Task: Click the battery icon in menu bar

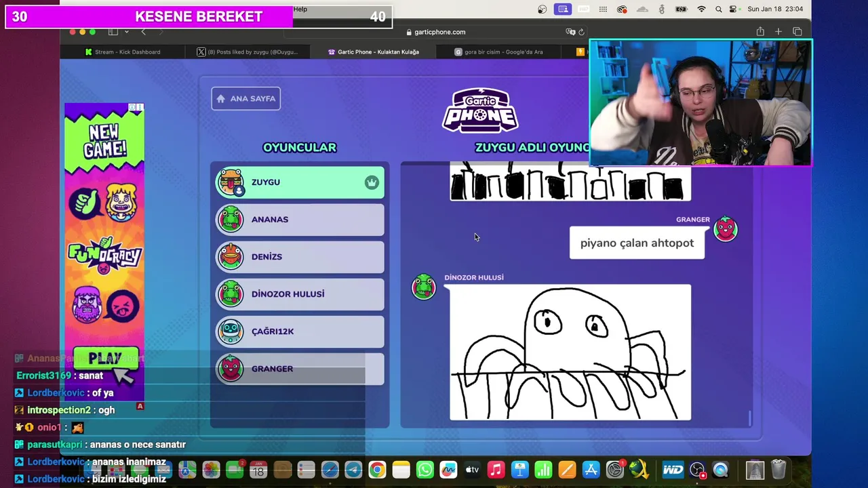Action: [x=682, y=9]
